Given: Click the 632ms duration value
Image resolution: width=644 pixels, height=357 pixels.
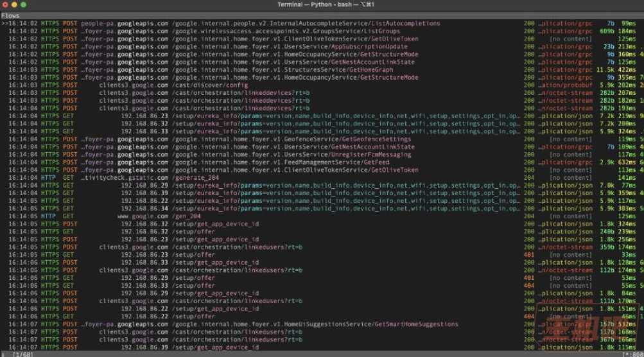Looking at the screenshot, I should coord(627,162).
